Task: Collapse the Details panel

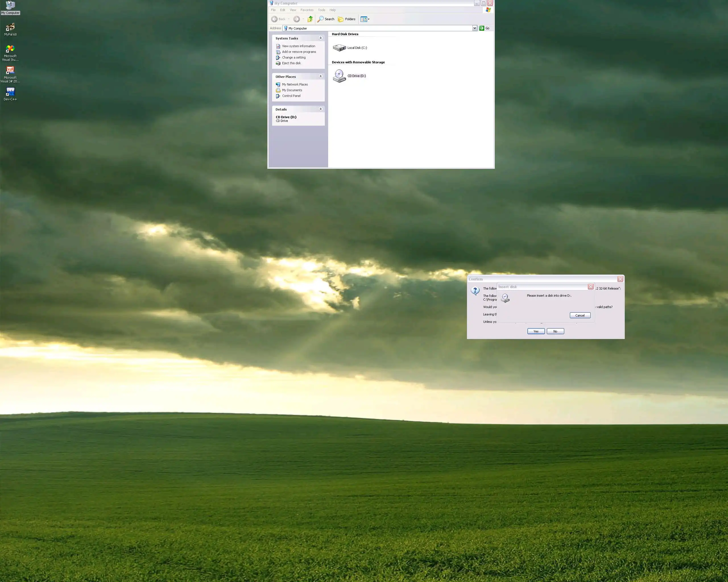Action: (x=320, y=109)
